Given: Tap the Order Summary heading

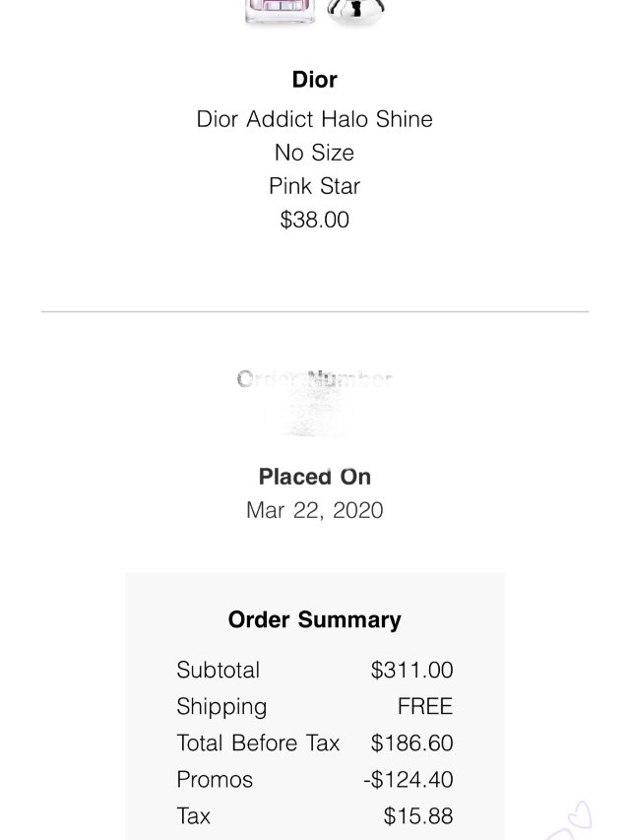Looking at the screenshot, I should pyautogui.click(x=315, y=619).
